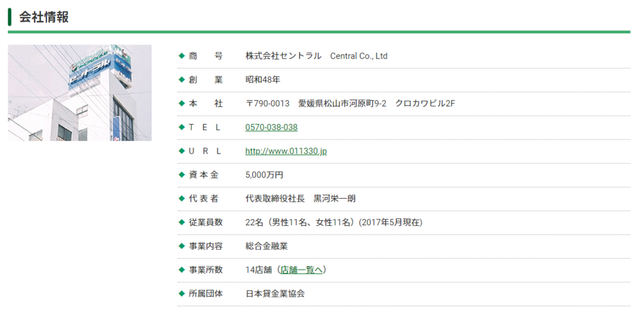Select the founding year 昭和48年
Image resolution: width=644 pixels, height=317 pixels.
[x=262, y=80]
